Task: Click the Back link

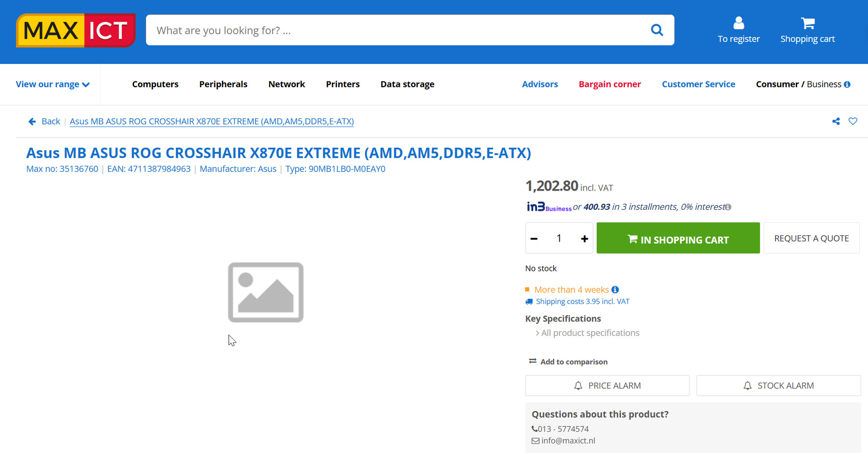Action: tap(51, 121)
